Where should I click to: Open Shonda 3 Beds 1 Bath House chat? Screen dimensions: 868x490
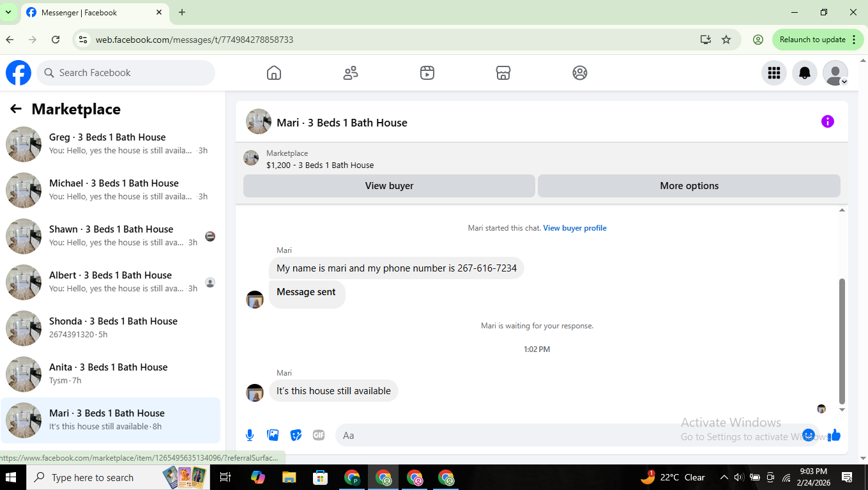[110, 328]
